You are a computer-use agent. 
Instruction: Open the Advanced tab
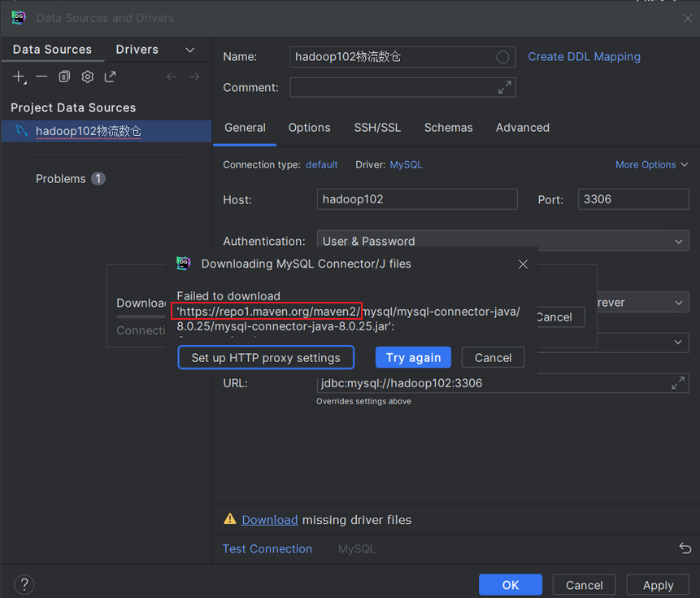pyautogui.click(x=522, y=128)
